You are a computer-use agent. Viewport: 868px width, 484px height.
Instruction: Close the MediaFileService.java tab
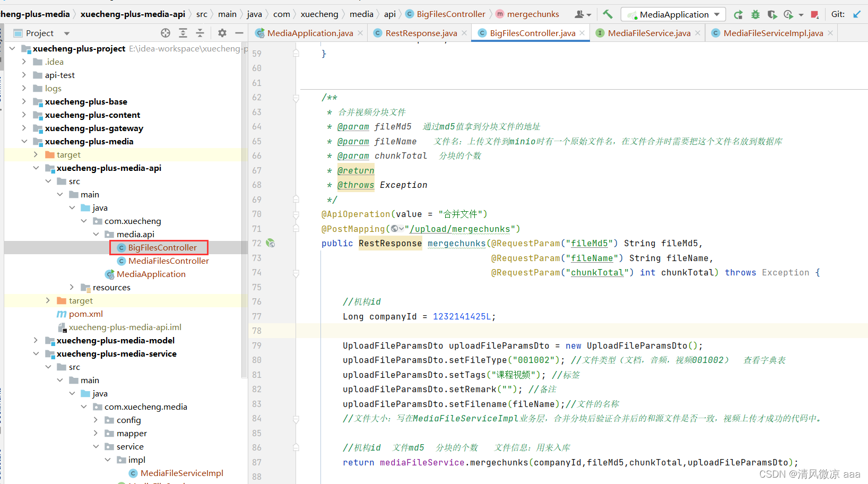click(698, 33)
